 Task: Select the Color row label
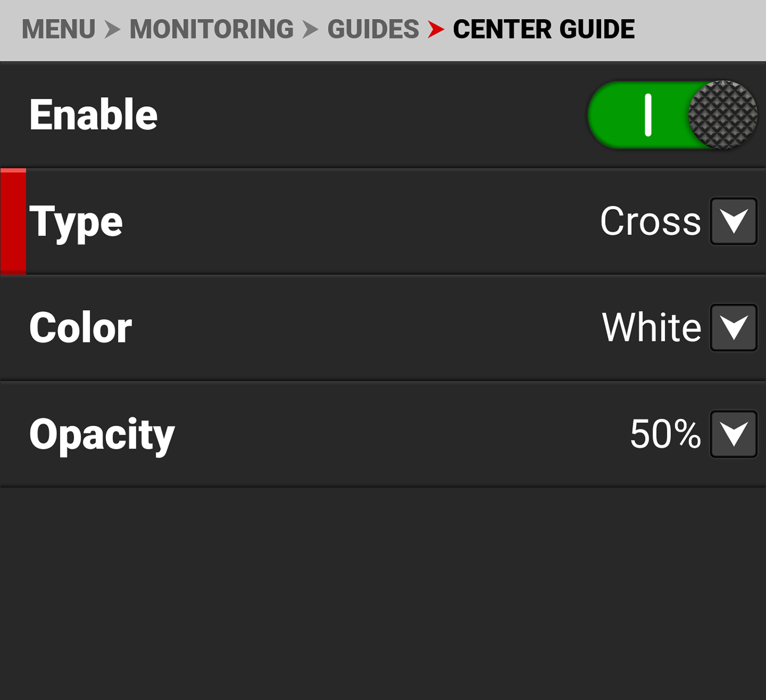pyautogui.click(x=80, y=328)
